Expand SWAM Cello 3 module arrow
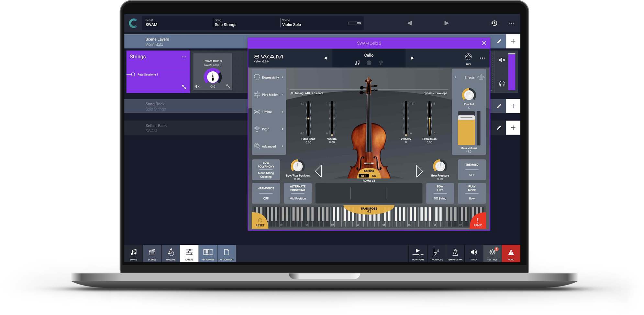Viewport: 644px width, 315px height. (228, 87)
